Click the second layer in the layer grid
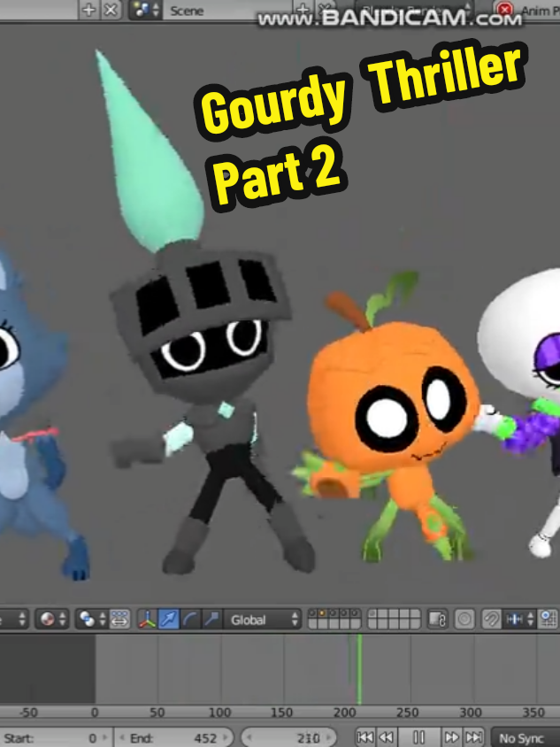 [322, 613]
